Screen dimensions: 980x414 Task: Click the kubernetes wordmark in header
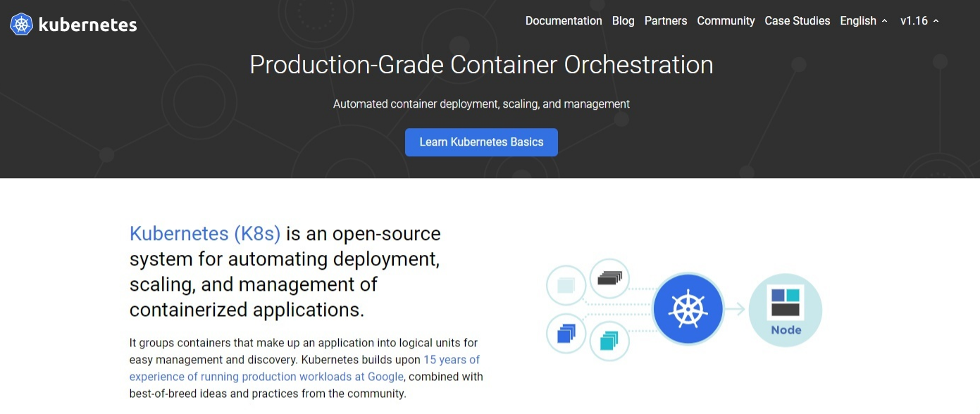click(88, 25)
